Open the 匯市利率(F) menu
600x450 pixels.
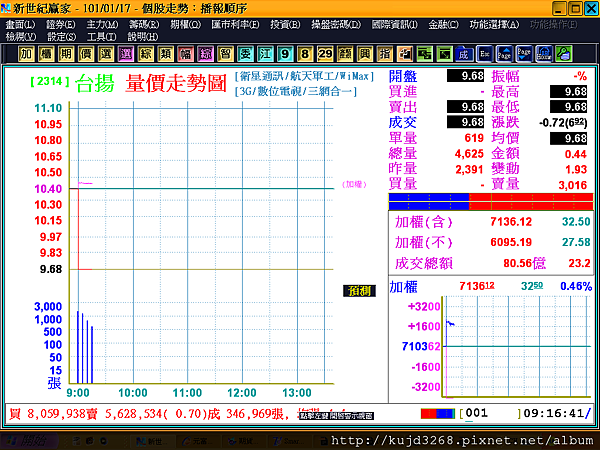tap(235, 24)
